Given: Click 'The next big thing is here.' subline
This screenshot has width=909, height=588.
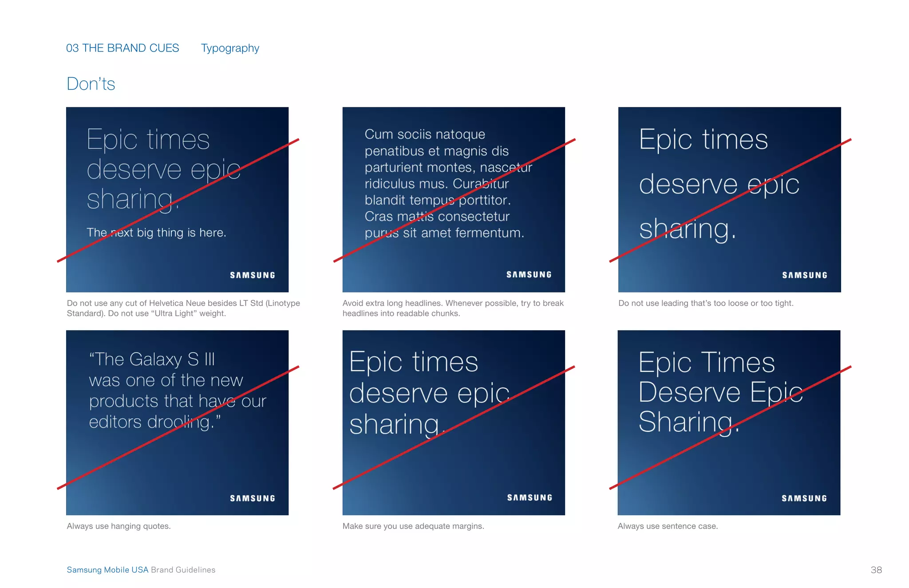Looking at the screenshot, I should [x=156, y=233].
